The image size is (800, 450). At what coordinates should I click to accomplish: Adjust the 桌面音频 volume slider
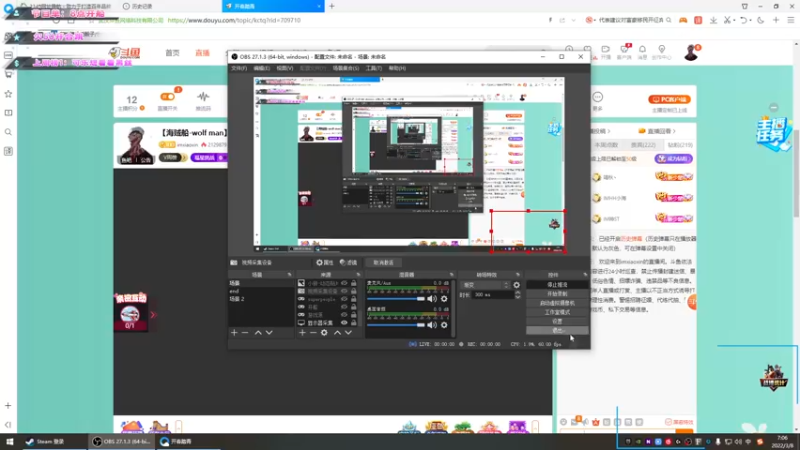click(x=396, y=324)
